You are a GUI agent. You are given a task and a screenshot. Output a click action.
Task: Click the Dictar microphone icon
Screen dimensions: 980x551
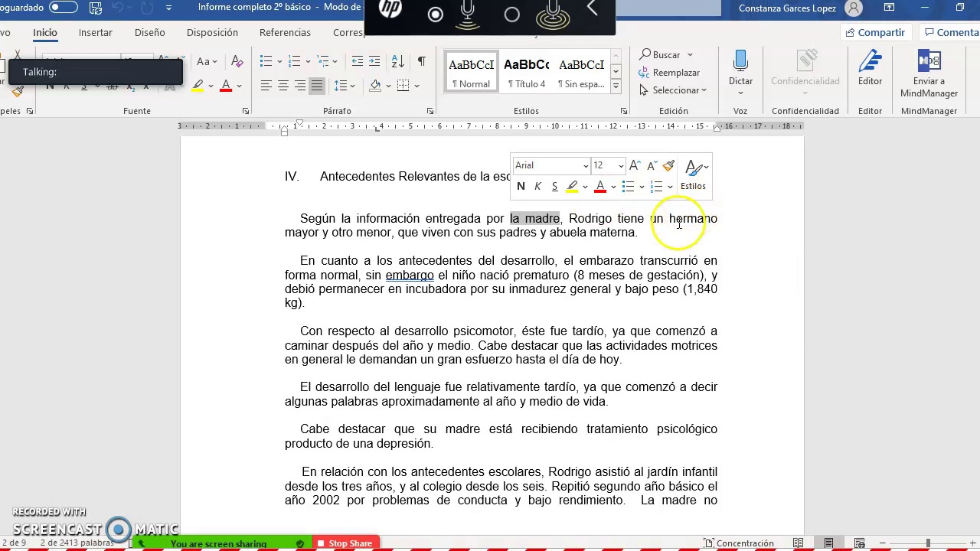[x=740, y=61]
